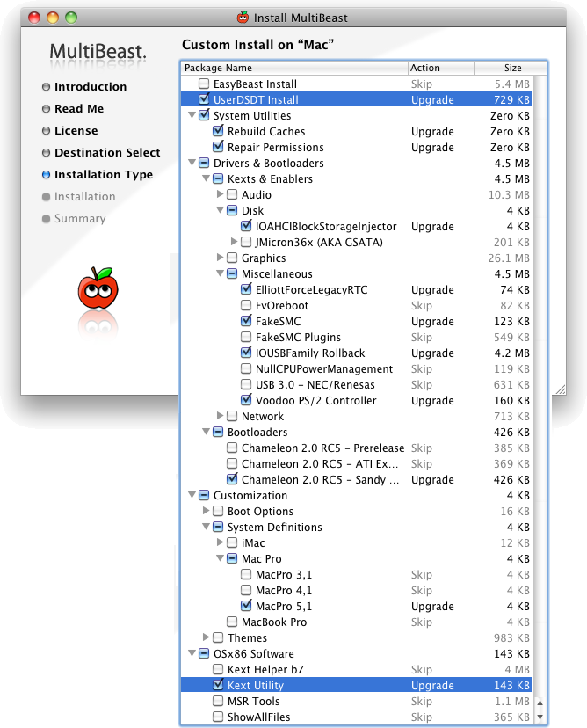Select MacPro 4,1 checkbox
The height and width of the screenshot is (728, 587).
pos(246,590)
